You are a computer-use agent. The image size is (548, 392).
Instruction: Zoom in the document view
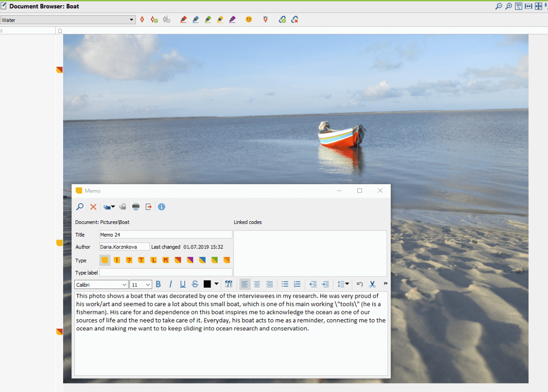click(509, 6)
